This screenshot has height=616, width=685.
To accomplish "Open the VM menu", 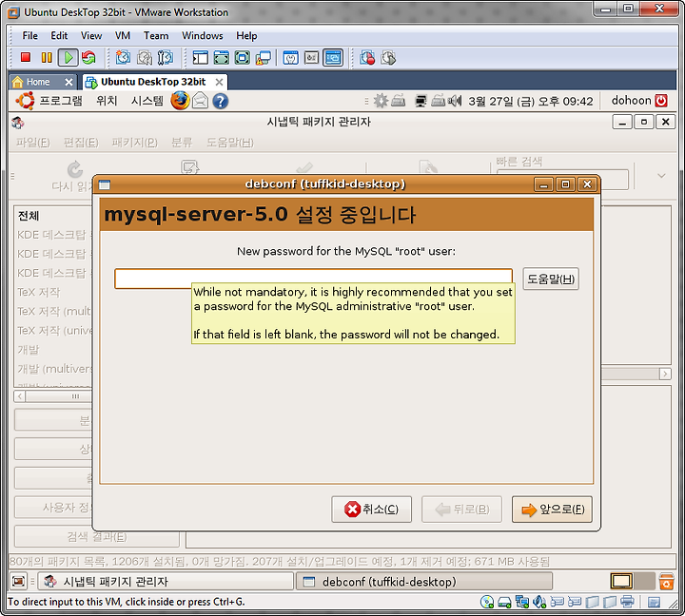I will [123, 36].
